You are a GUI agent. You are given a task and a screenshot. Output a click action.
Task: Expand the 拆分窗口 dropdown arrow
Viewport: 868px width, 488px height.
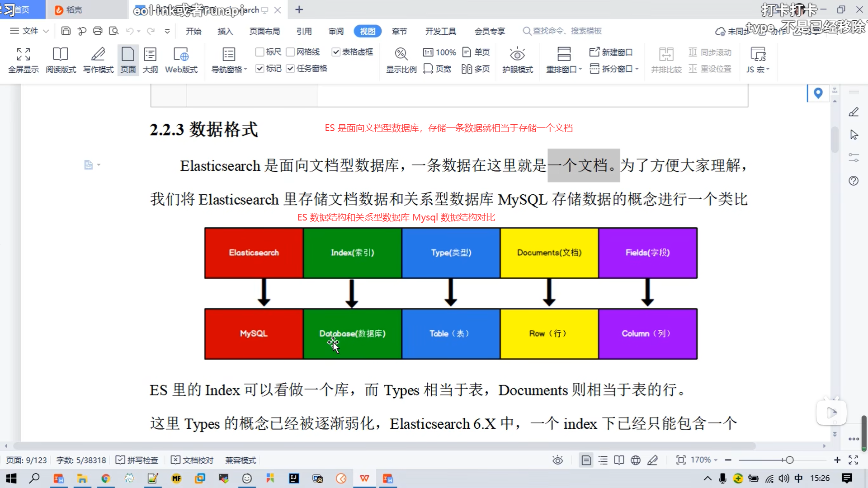click(637, 69)
